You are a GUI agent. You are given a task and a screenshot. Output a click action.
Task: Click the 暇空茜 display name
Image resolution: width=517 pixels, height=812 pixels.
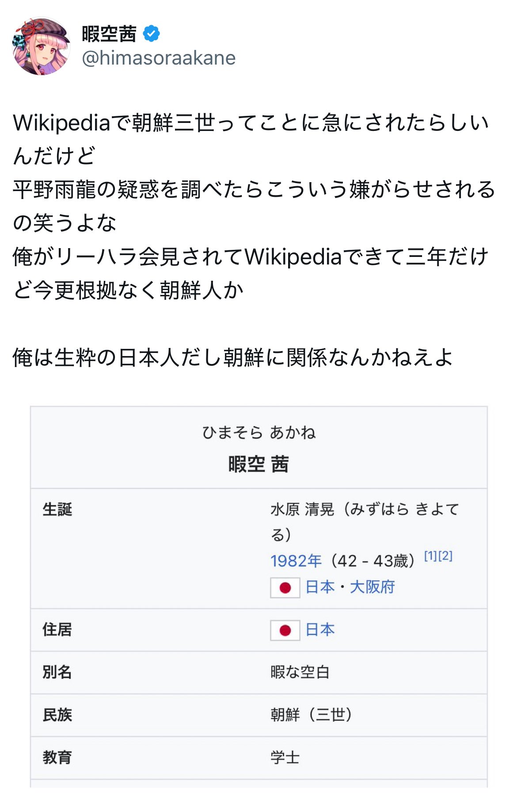(x=109, y=34)
